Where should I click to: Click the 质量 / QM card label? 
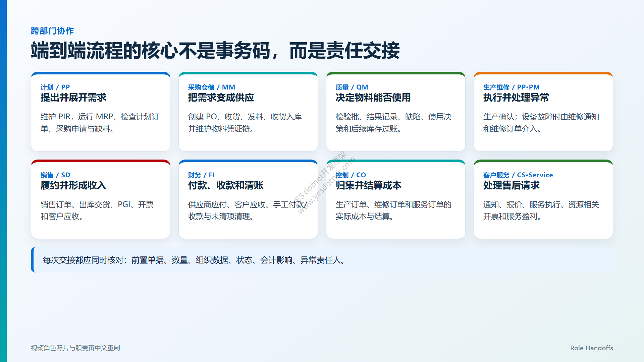point(352,87)
